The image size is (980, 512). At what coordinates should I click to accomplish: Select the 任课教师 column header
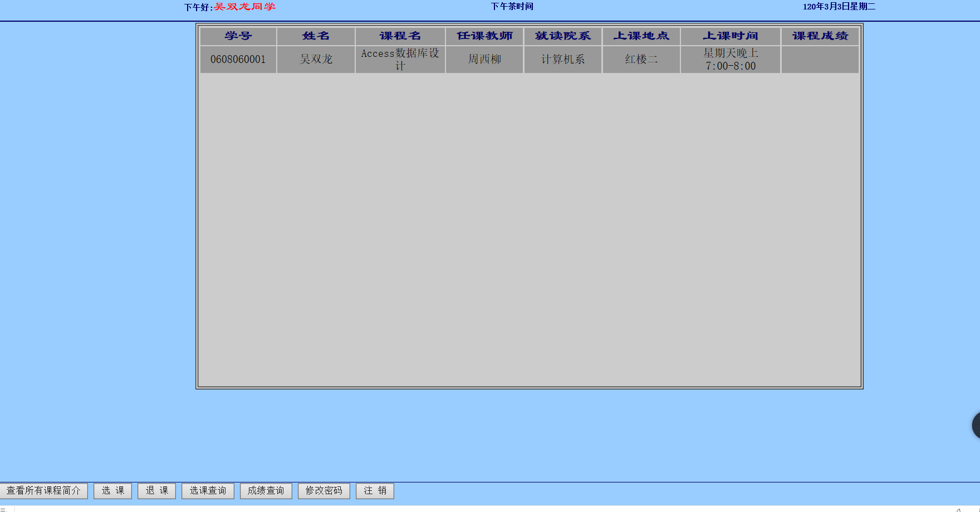click(484, 36)
